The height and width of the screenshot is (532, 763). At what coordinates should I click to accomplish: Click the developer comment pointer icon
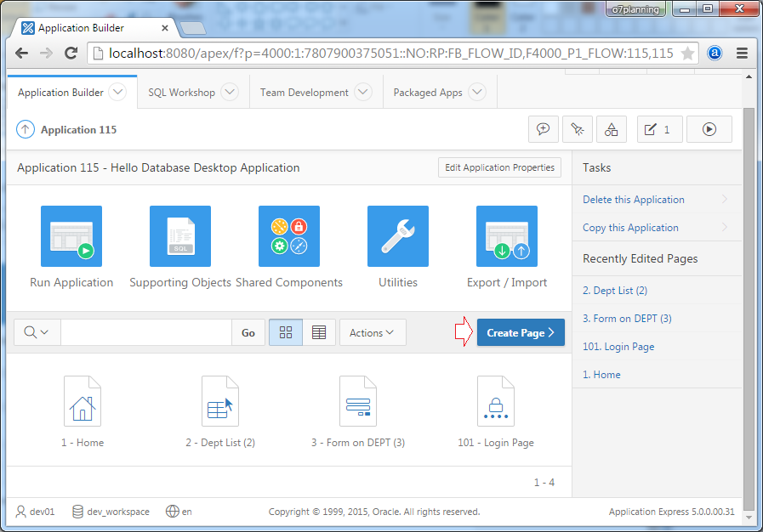coord(577,129)
